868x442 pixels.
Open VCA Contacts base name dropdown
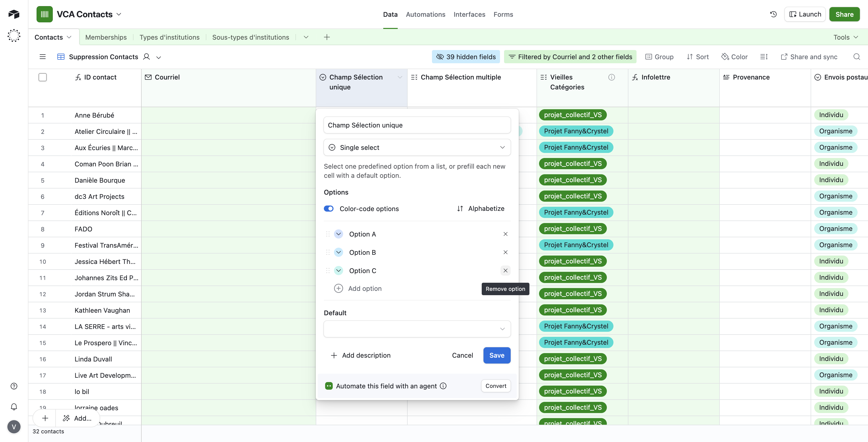[119, 14]
